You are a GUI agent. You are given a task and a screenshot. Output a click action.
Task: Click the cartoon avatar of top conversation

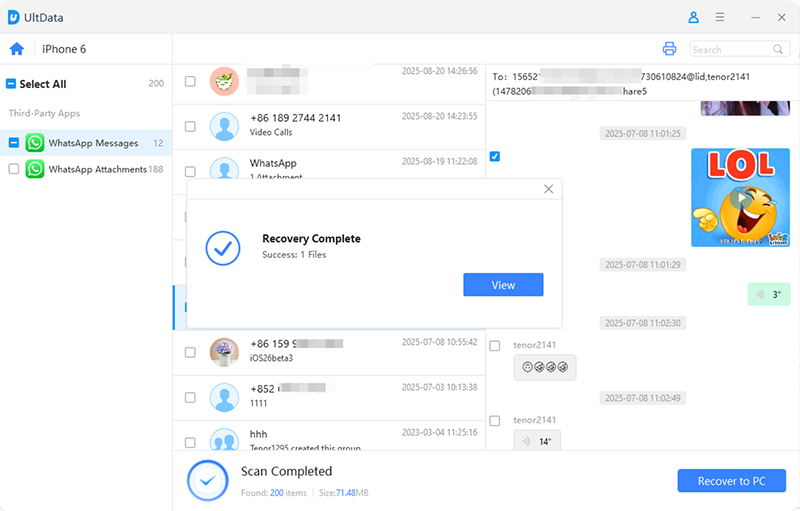click(224, 82)
